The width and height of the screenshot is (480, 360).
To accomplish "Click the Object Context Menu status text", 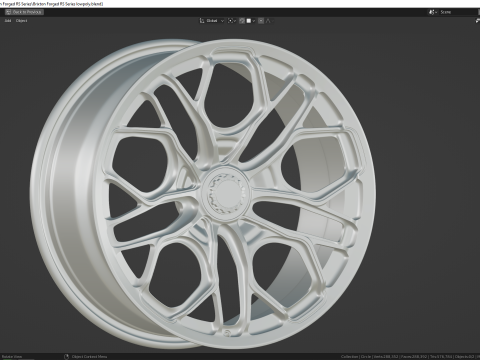I will tap(89, 357).
